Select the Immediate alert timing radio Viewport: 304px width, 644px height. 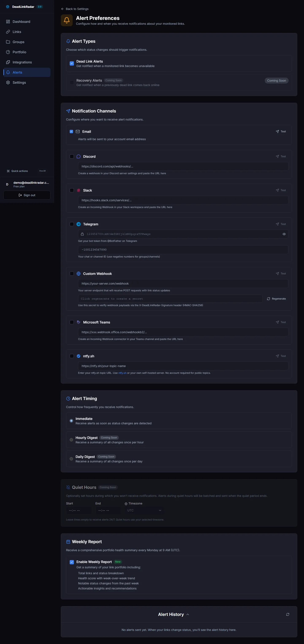[71, 421]
